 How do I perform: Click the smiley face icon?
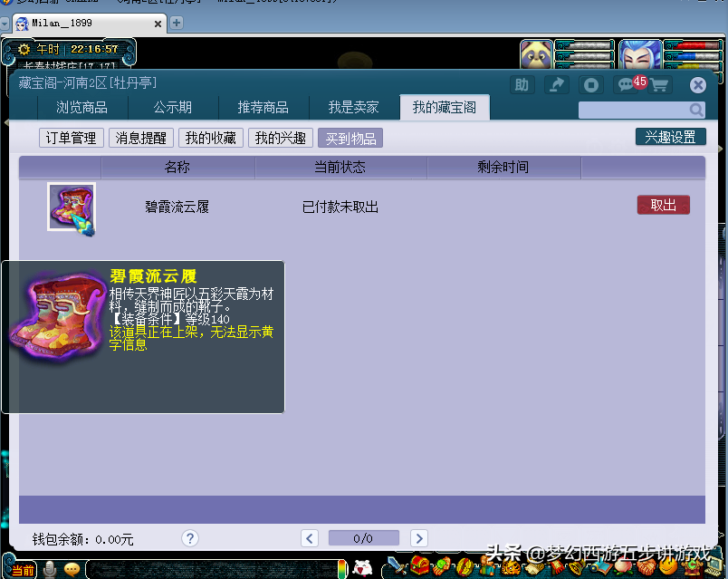click(669, 566)
